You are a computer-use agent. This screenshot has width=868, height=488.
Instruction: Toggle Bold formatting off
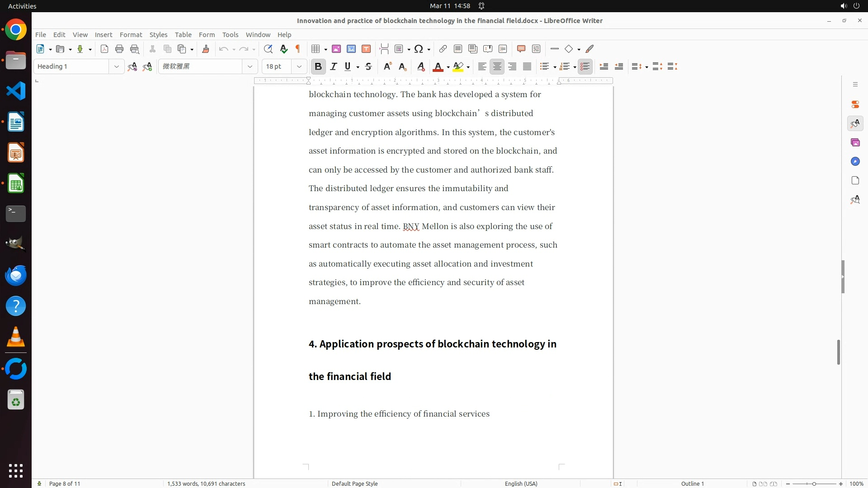point(318,66)
